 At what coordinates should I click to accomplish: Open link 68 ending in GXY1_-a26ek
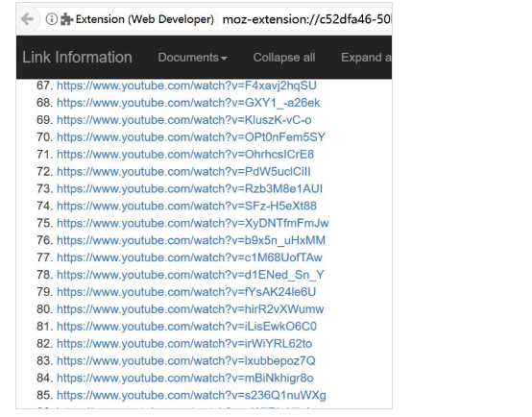[188, 103]
